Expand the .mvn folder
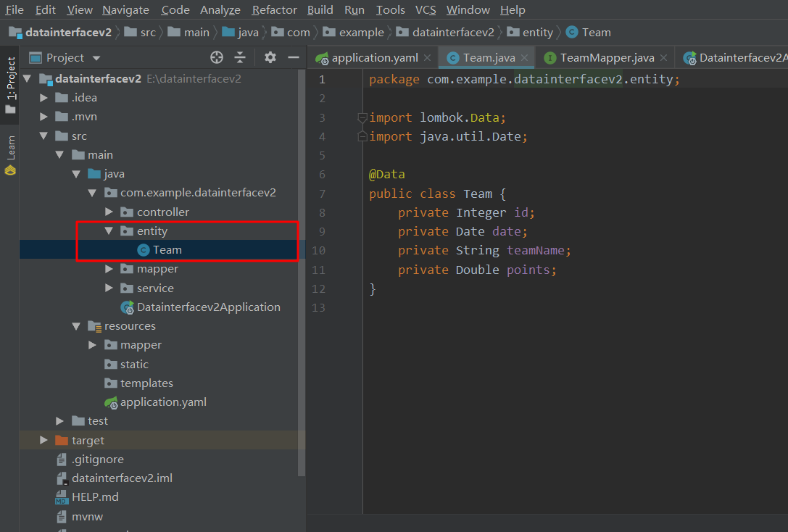The image size is (788, 532). tap(43, 117)
